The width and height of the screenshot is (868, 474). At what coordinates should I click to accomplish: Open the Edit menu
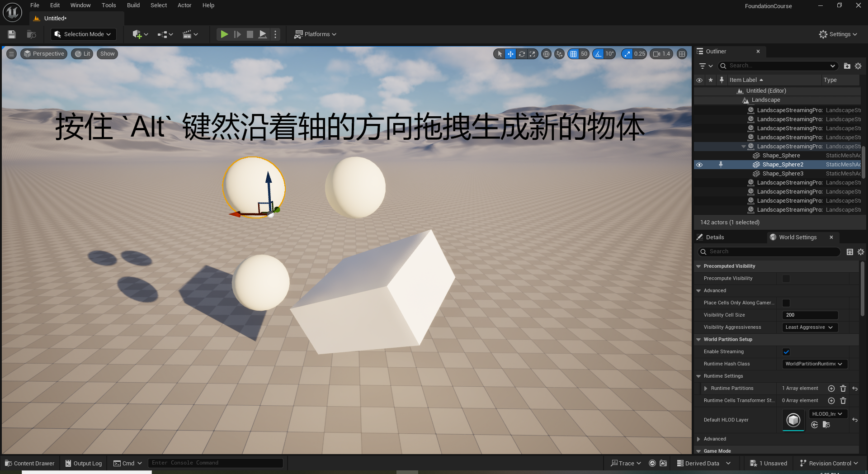(x=55, y=5)
